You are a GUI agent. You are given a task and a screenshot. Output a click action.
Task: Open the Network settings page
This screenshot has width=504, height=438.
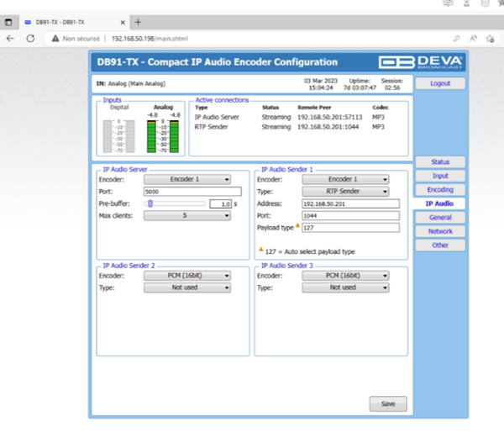440,231
